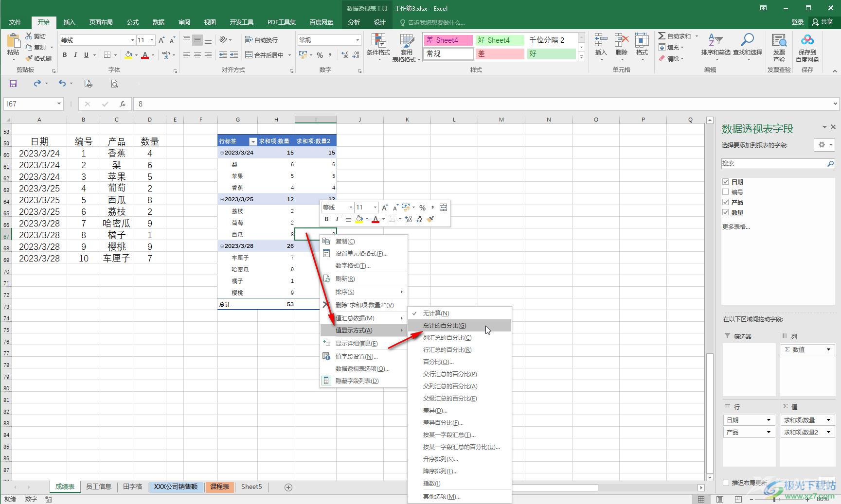The height and width of the screenshot is (504, 841).
Task: Open the Name Box dropdown
Action: (x=59, y=104)
